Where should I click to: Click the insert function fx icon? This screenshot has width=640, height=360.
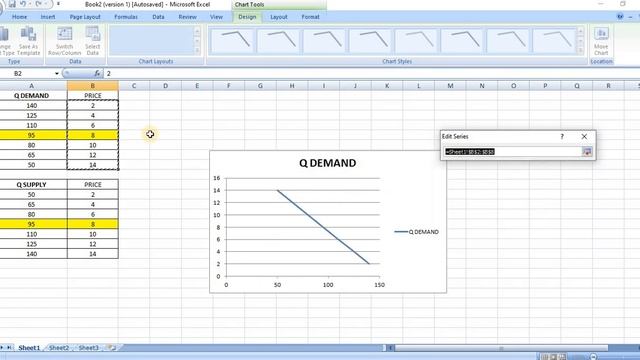coord(97,73)
